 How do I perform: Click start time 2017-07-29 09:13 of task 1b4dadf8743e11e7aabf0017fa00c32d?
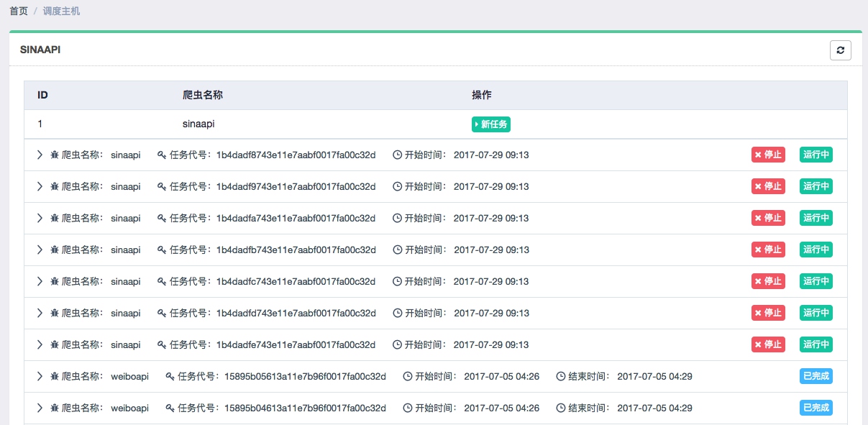(x=492, y=155)
